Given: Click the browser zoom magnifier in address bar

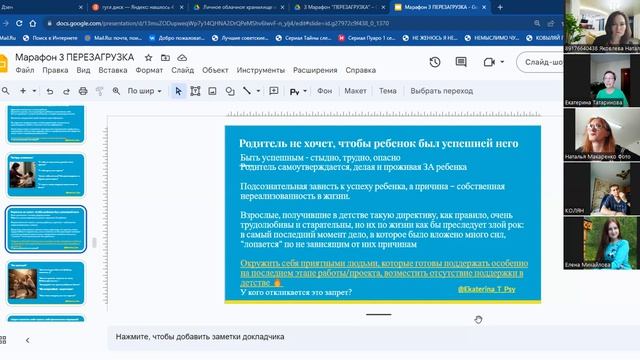Looking at the screenshot, I should click(x=537, y=23).
